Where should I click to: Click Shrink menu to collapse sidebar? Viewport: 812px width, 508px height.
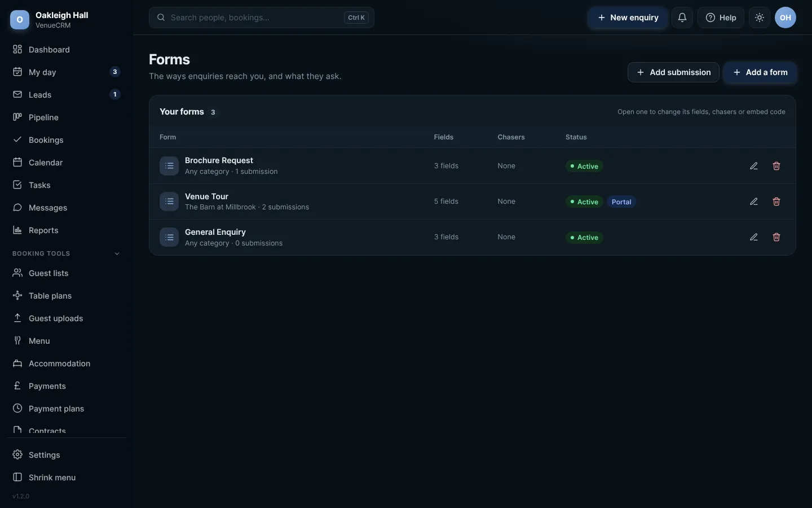point(67,478)
